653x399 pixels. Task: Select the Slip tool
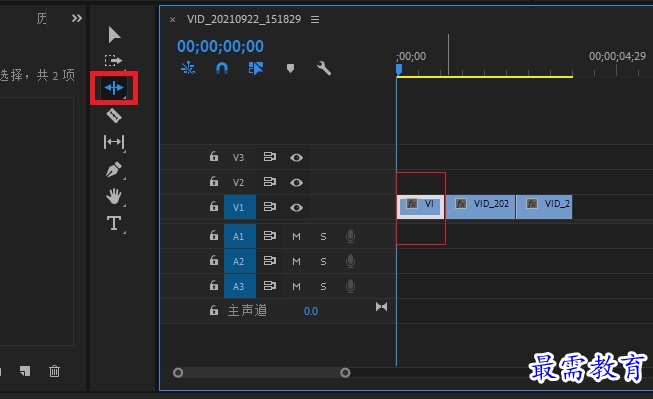pyautogui.click(x=114, y=142)
